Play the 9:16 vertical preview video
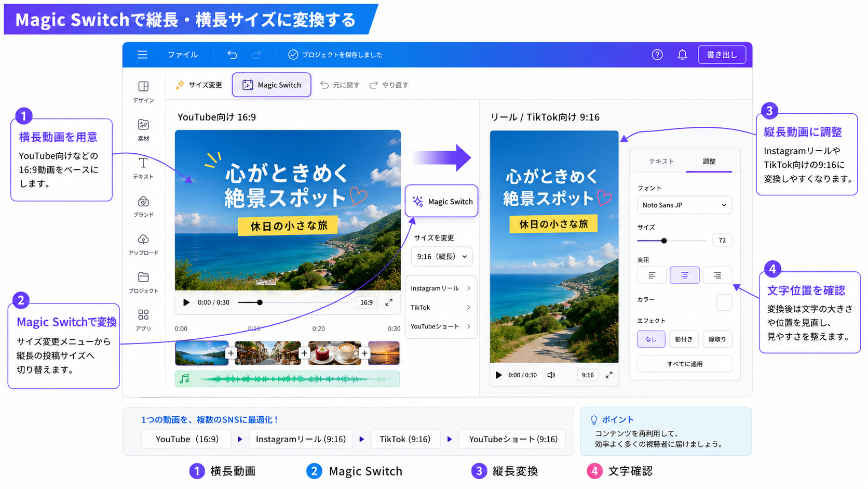Screen dimensions: 868x489 pos(499,375)
